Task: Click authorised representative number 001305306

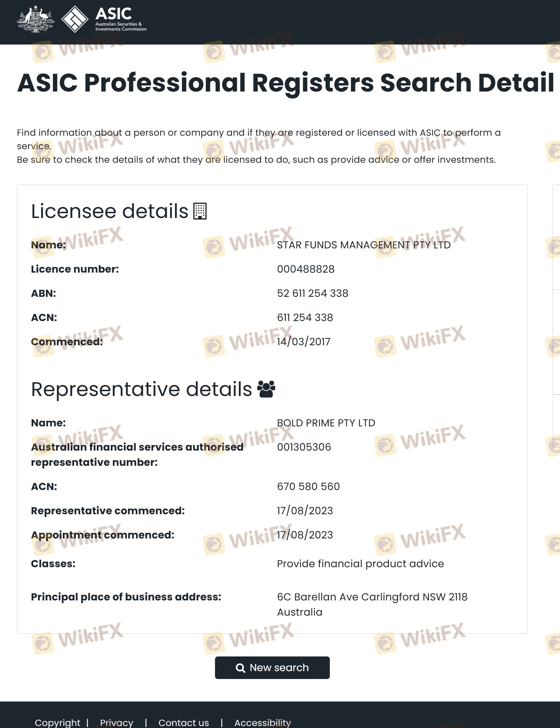Action: tap(304, 447)
